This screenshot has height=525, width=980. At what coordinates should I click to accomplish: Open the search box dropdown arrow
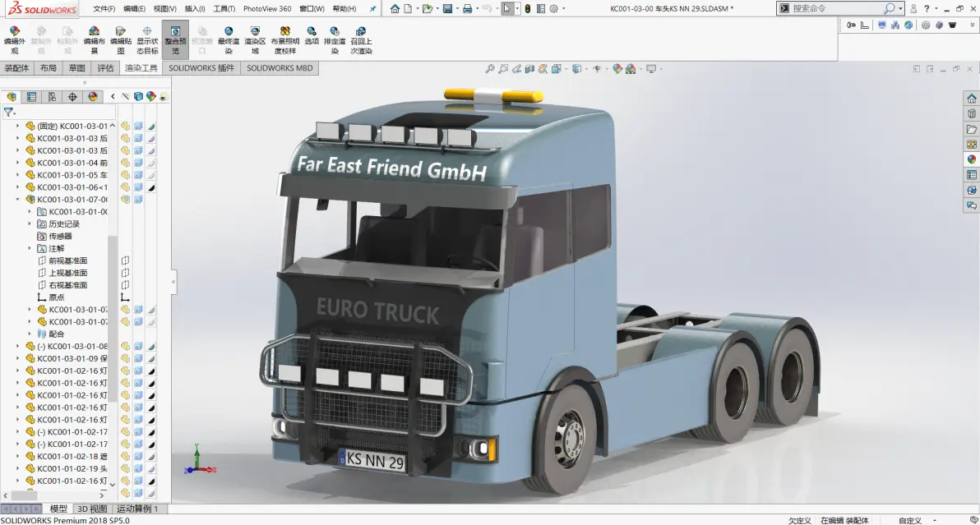pos(900,9)
